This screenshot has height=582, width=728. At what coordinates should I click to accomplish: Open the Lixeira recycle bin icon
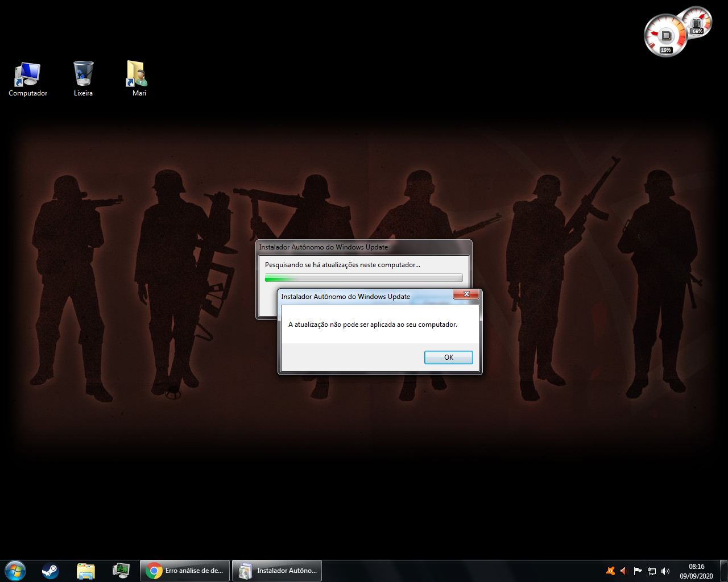click(x=83, y=79)
